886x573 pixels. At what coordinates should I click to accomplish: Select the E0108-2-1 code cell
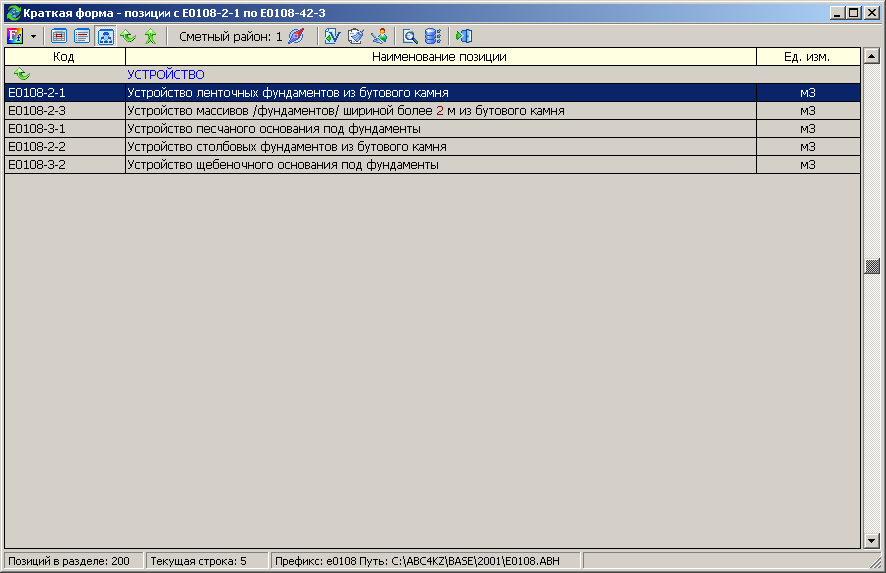64,93
